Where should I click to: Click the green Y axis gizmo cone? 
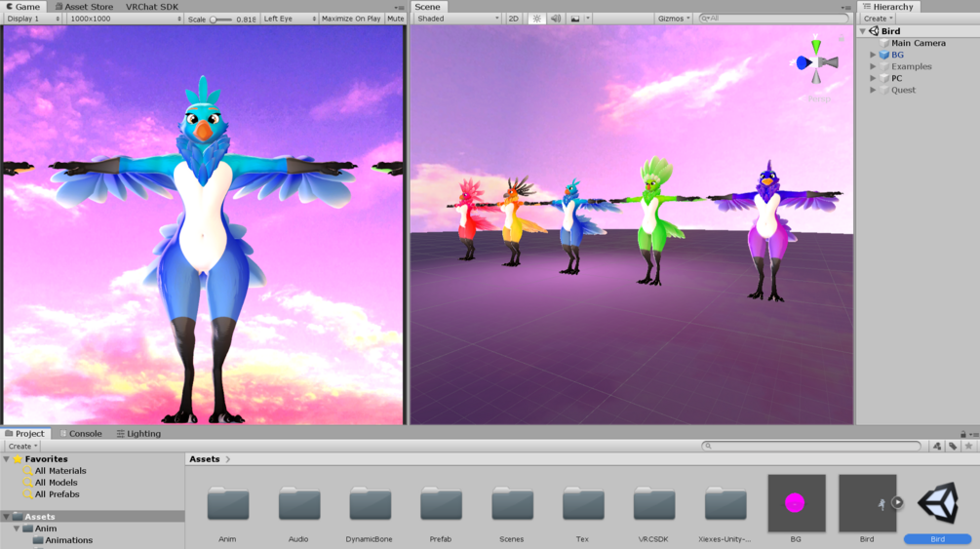pyautogui.click(x=815, y=46)
